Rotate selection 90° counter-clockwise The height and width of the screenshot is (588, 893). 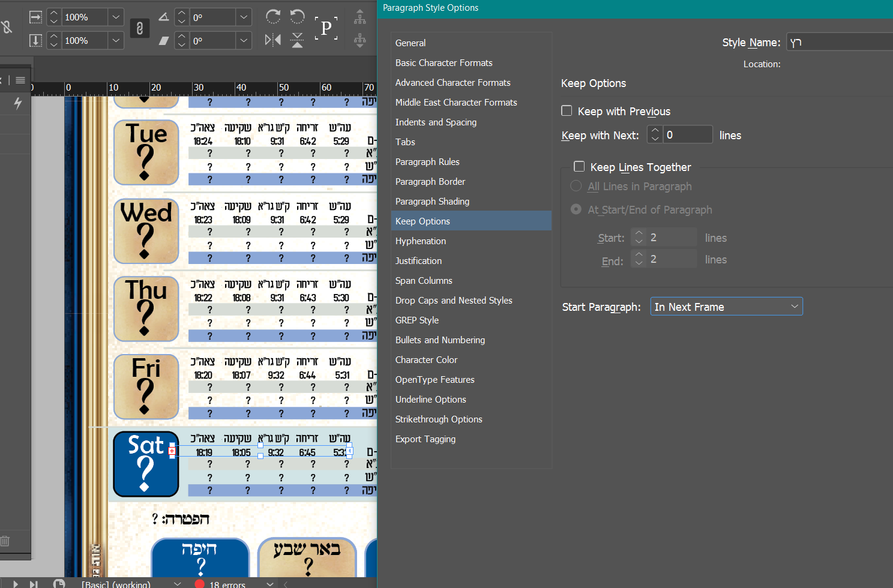click(297, 17)
